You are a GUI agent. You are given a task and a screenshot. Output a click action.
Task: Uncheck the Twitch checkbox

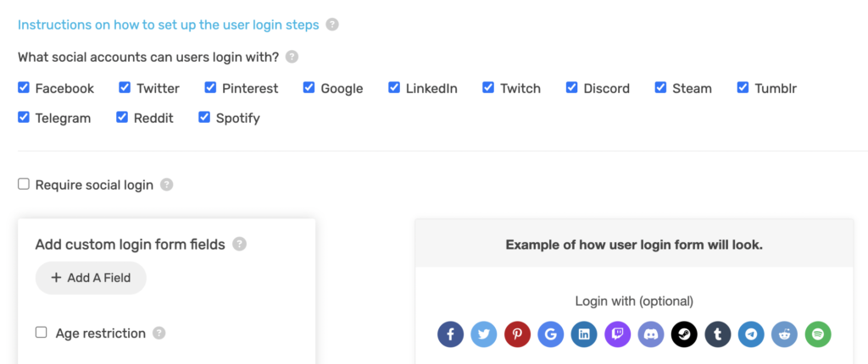[x=487, y=87]
